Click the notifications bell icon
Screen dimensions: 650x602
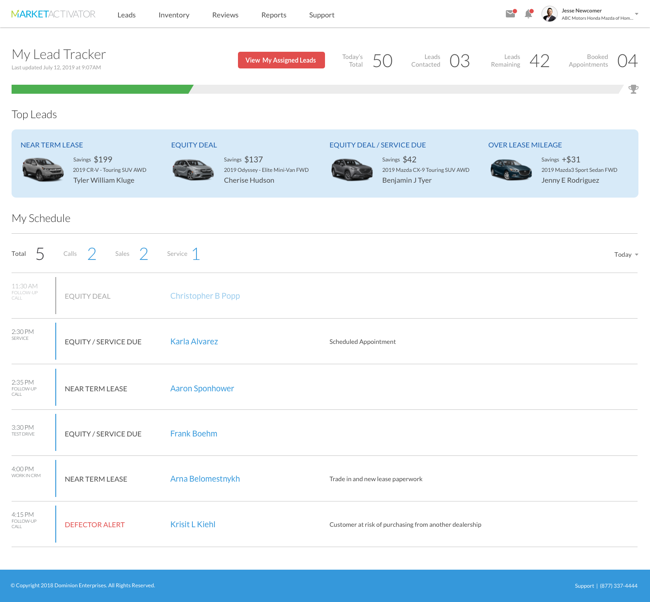(x=529, y=14)
